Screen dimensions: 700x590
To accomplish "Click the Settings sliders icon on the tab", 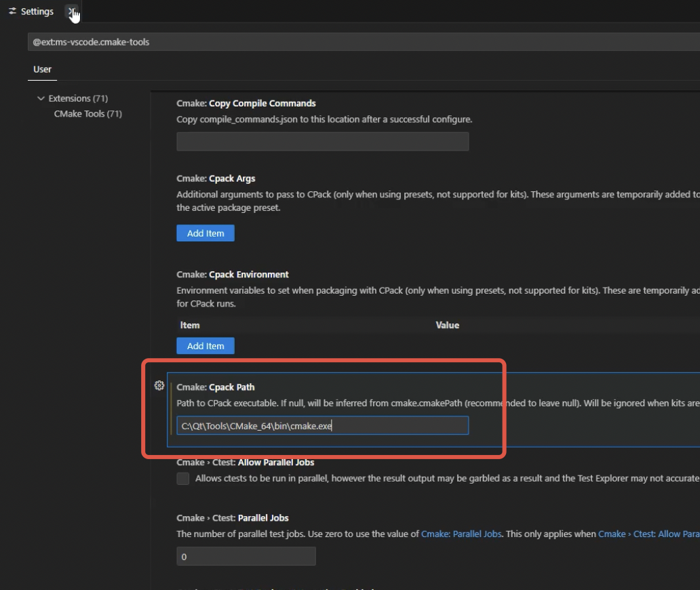I will tap(12, 12).
